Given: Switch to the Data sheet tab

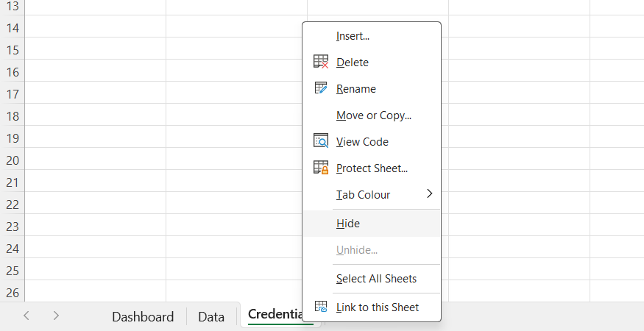Looking at the screenshot, I should click(x=211, y=316).
